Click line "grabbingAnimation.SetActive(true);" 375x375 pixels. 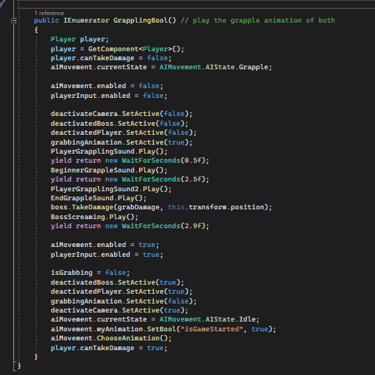[122, 142]
